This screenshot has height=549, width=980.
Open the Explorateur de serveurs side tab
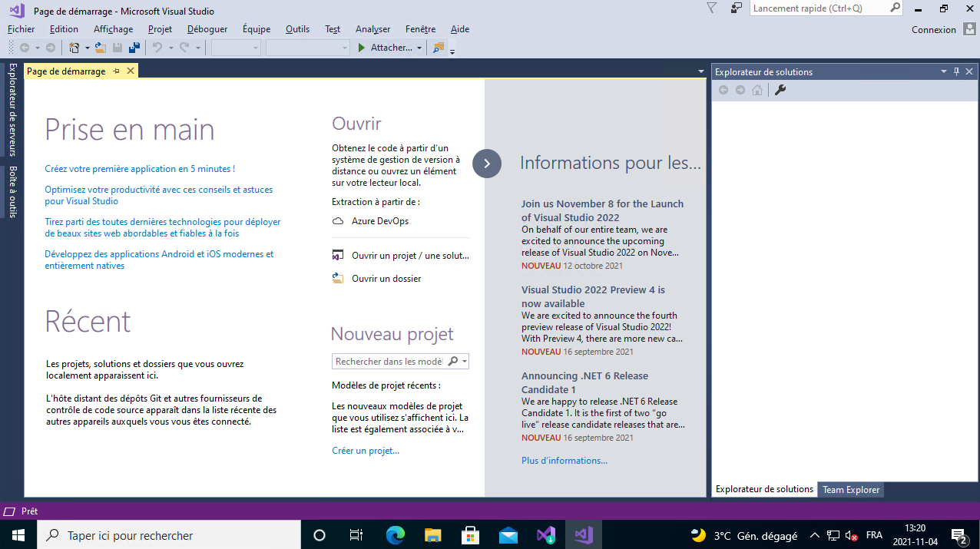point(12,109)
